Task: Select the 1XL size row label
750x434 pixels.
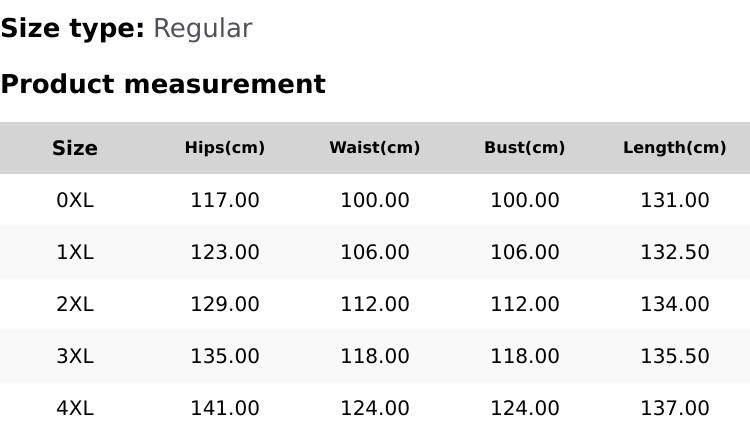Action: coord(75,252)
